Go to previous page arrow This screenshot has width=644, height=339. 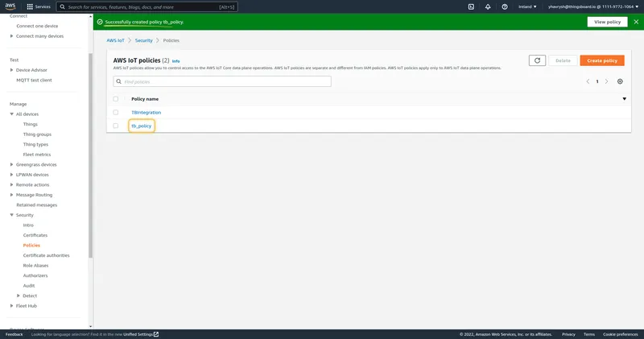pos(588,81)
